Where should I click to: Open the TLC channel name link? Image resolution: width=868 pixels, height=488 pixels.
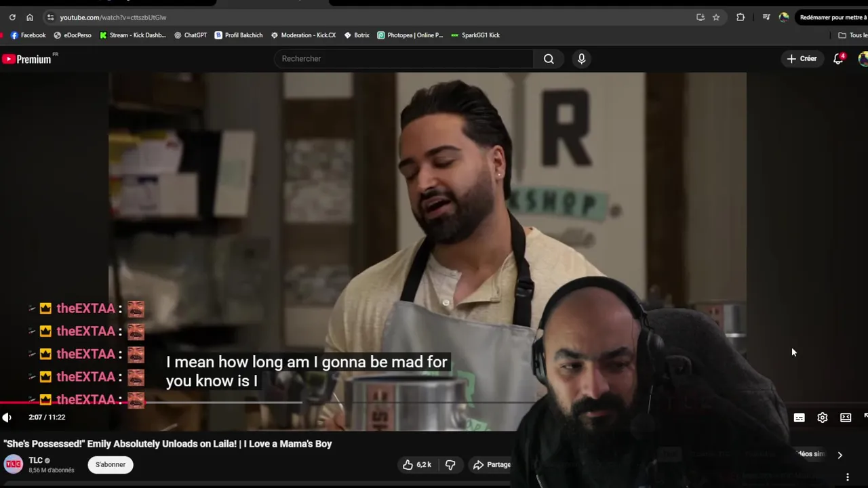(x=36, y=460)
